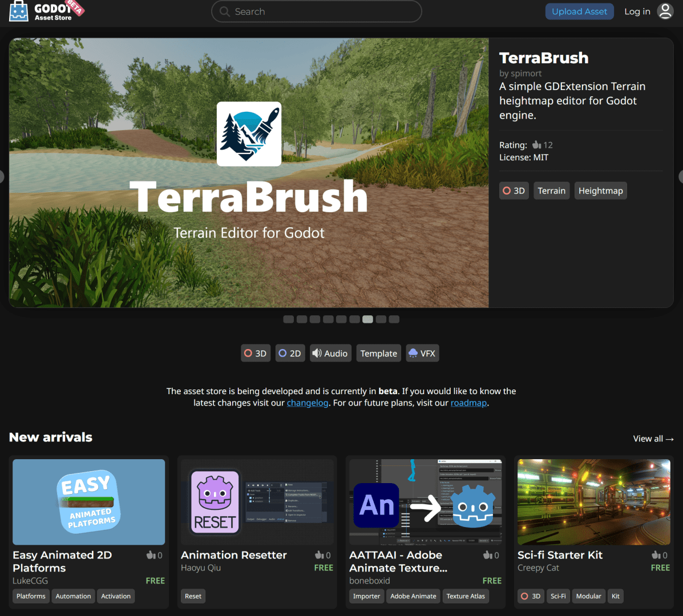Filter by Audio category
This screenshot has width=683, height=616.
[x=330, y=353]
